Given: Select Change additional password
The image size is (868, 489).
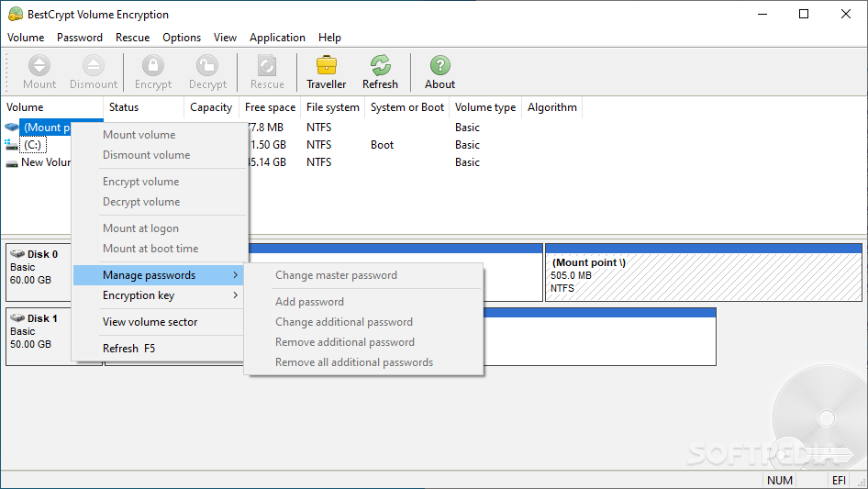Looking at the screenshot, I should coord(363,322).
